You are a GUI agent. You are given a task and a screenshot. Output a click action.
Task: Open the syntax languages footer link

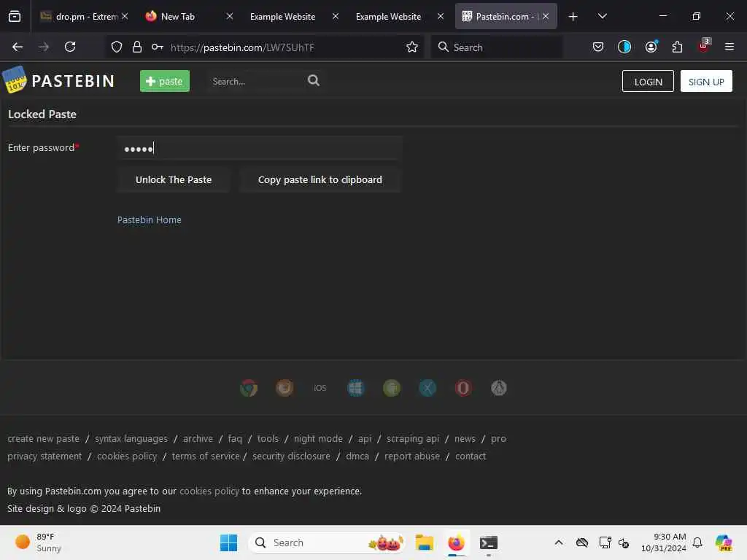[131, 438]
